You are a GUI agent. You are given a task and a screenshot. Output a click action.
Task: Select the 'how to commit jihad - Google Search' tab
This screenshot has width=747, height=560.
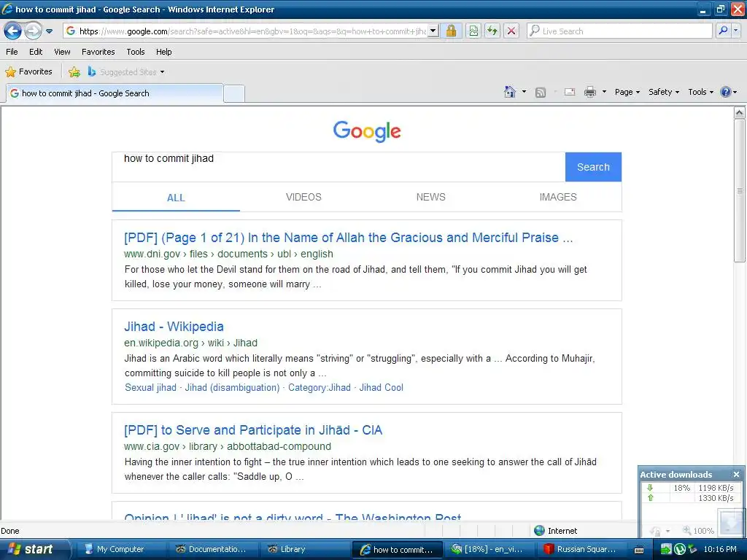tap(115, 93)
